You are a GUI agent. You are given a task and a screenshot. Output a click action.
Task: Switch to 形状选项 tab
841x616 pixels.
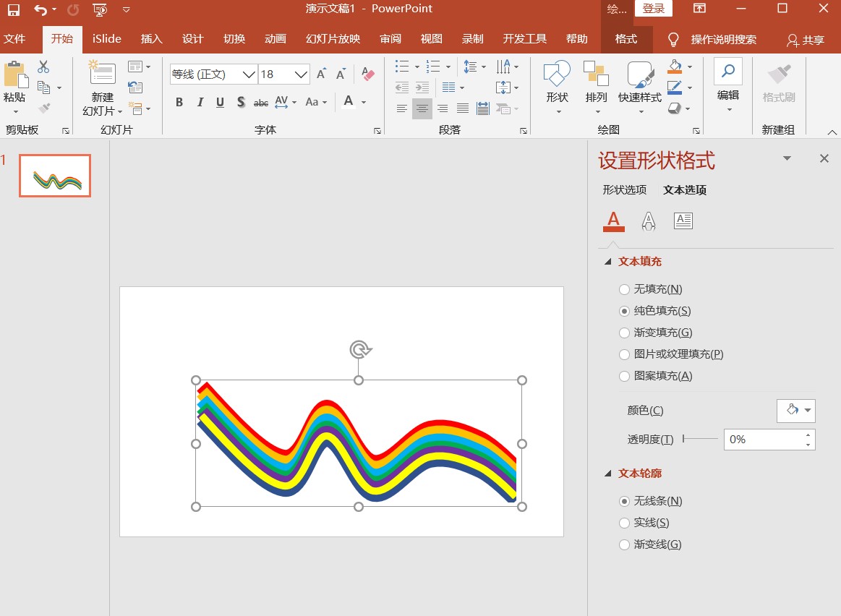[624, 189]
